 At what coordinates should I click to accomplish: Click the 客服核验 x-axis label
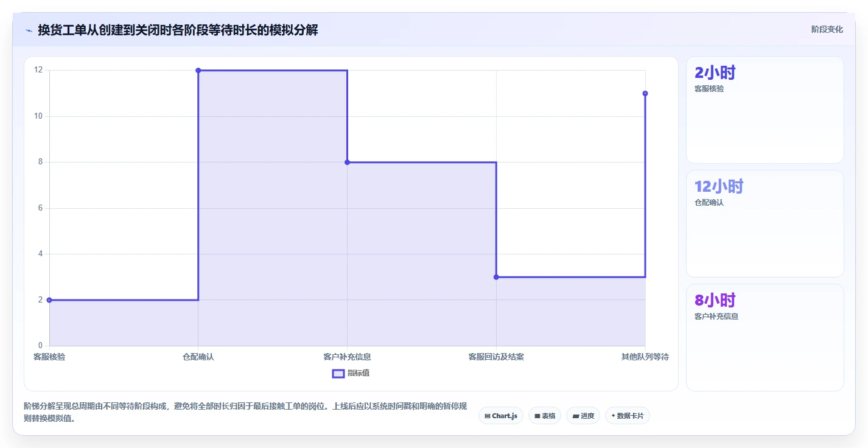[49, 357]
